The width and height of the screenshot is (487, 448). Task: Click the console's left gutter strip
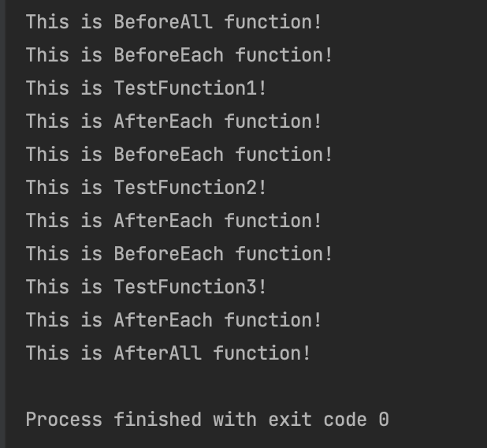(2, 224)
